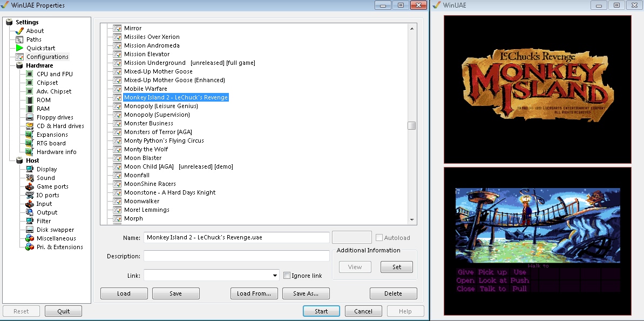Click the Output icon
Viewport: 644px width, 321px height.
(x=30, y=212)
